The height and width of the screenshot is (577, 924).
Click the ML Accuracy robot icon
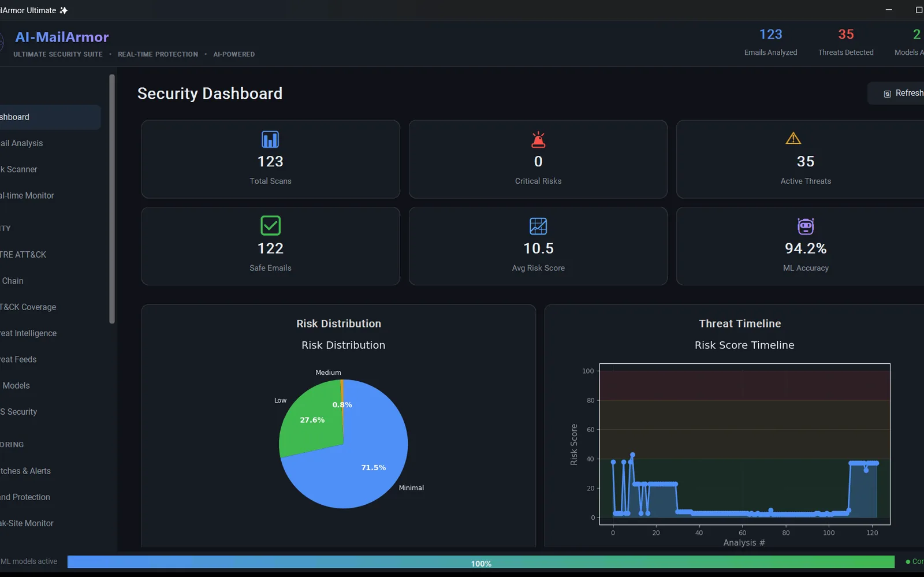click(x=806, y=226)
